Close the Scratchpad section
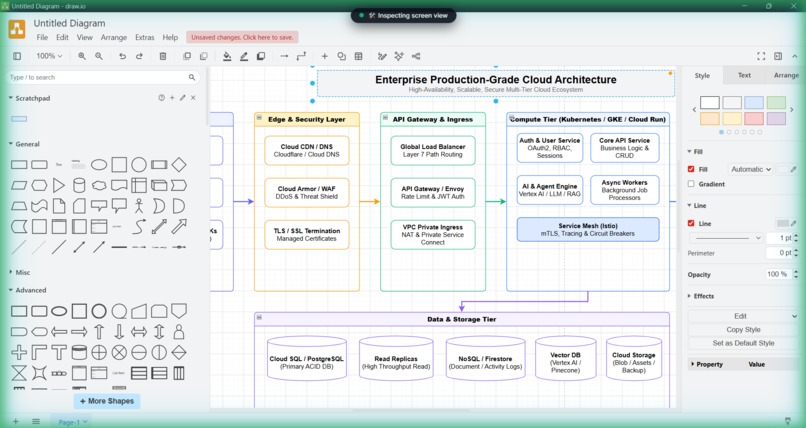 (x=193, y=98)
